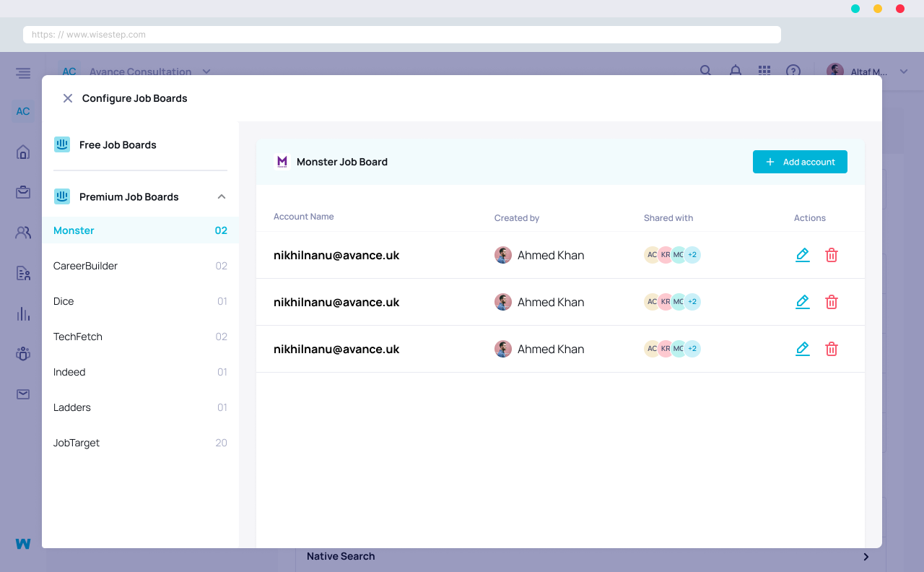
Task: Click +2 shared avatars in third row
Action: (692, 349)
